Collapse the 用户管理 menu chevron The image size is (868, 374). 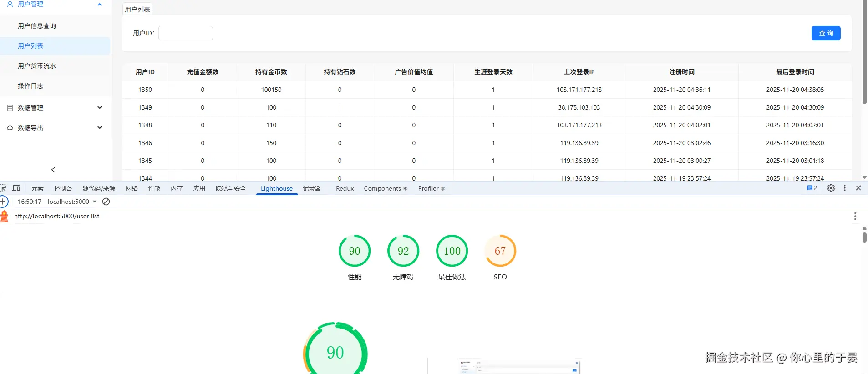click(x=100, y=5)
